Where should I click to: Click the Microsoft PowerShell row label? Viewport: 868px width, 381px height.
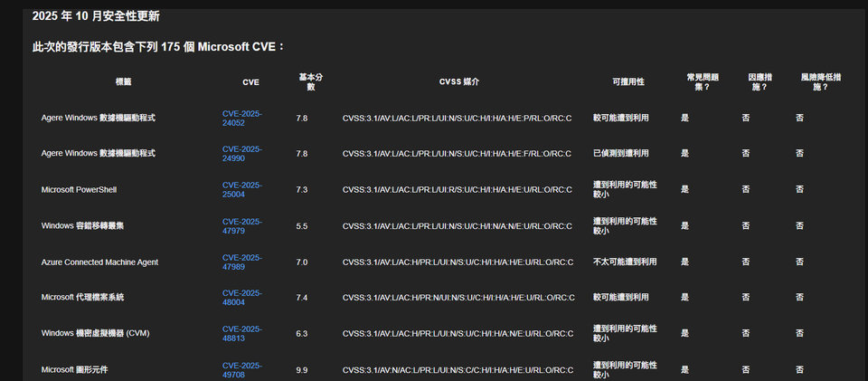click(79, 189)
